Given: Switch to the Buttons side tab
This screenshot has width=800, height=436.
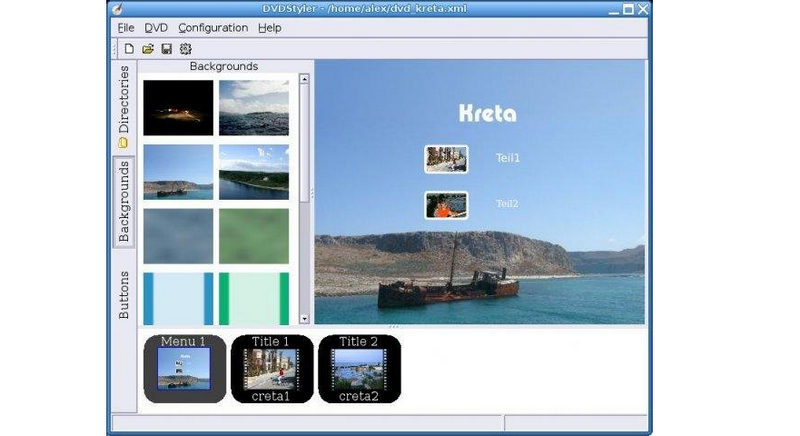Looking at the screenshot, I should click(123, 295).
